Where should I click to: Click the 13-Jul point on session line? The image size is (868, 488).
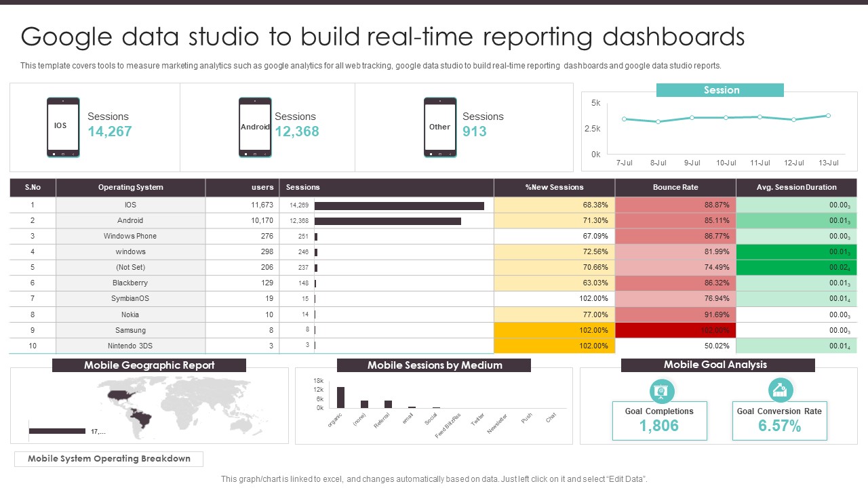coord(828,116)
